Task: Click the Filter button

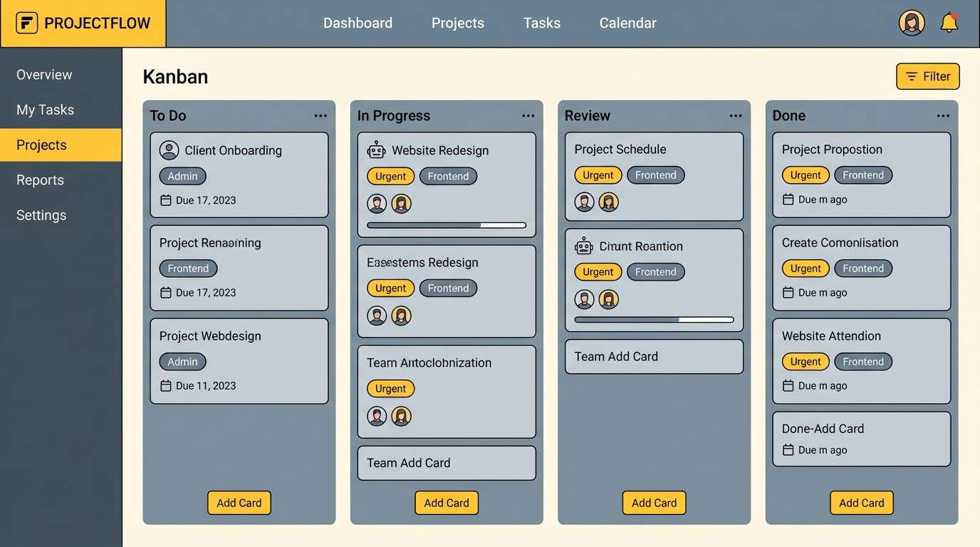Action: [x=928, y=76]
